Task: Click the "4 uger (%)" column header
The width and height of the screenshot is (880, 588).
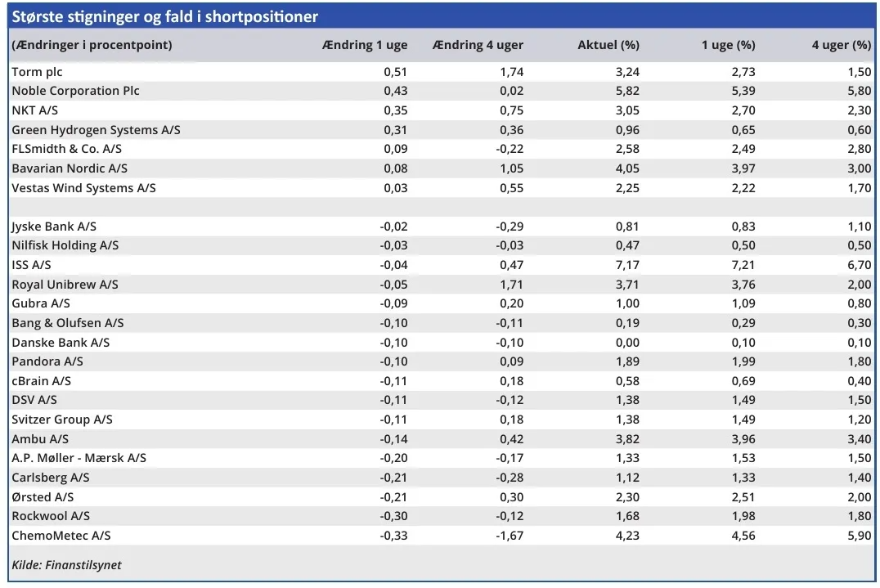Action: click(841, 46)
